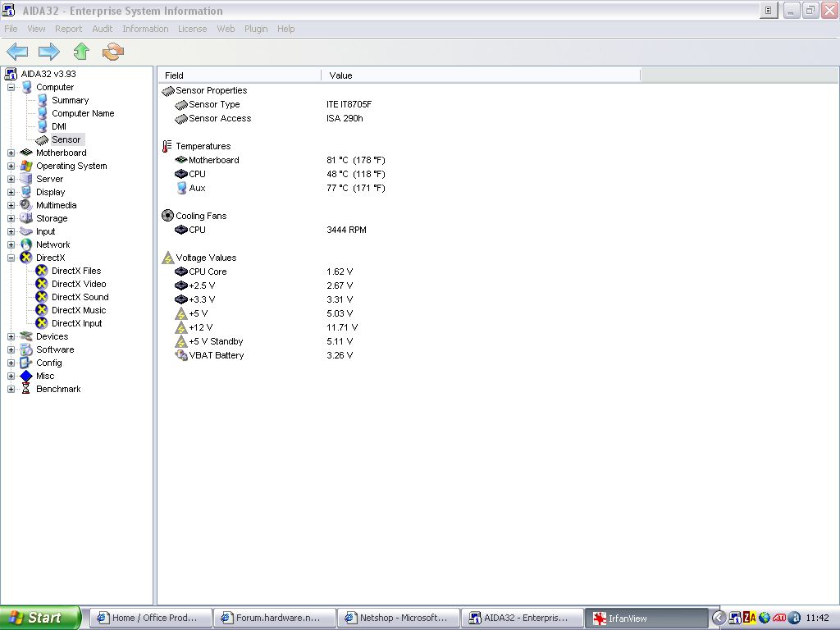Click the Value column header
Image resolution: width=840 pixels, height=630 pixels.
coord(481,75)
